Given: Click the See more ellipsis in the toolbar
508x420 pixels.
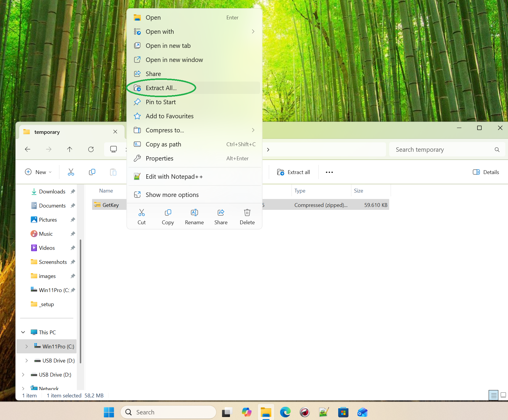Looking at the screenshot, I should 329,172.
